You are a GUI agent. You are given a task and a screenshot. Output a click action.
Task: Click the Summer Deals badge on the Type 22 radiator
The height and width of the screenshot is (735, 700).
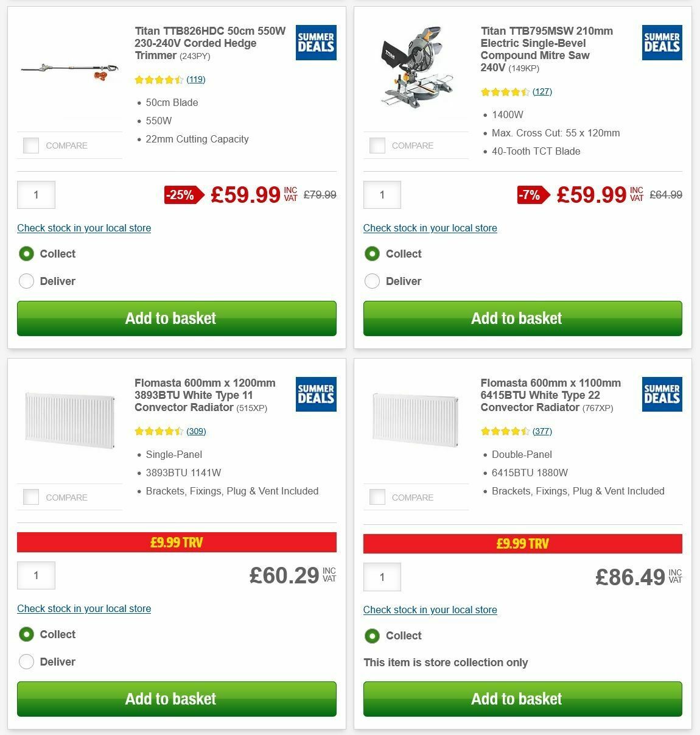pos(662,394)
